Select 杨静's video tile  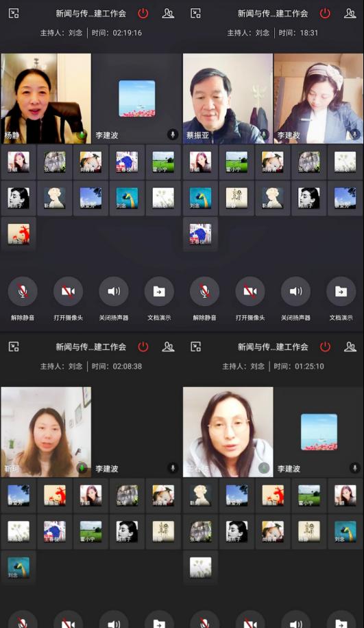[46, 99]
